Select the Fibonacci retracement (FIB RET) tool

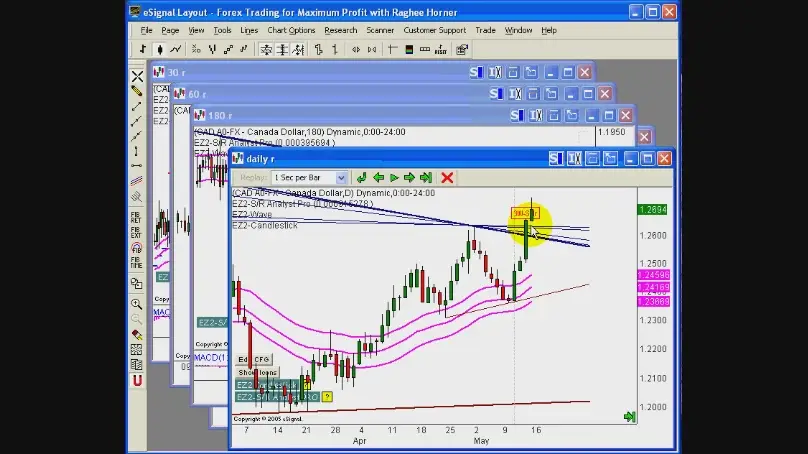click(x=136, y=217)
